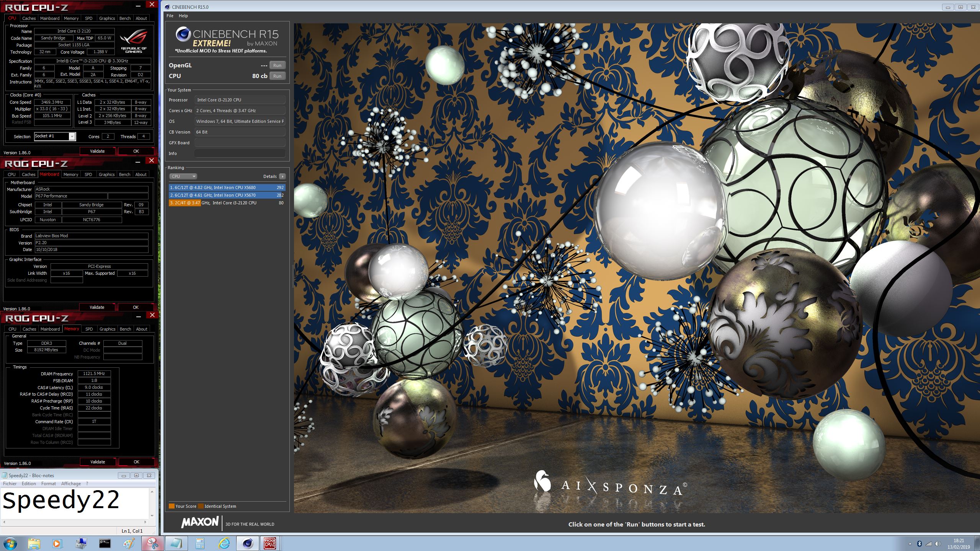Run the CPU benchmark
The height and width of the screenshot is (551, 980).
click(x=277, y=76)
